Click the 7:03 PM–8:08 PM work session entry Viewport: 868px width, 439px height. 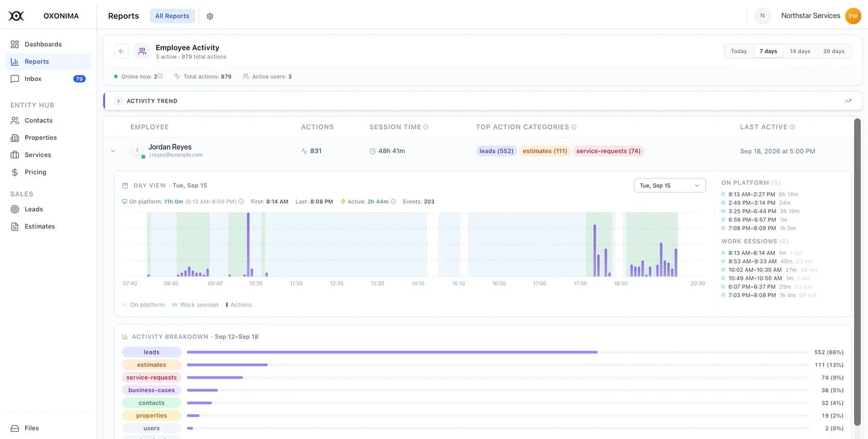[769, 295]
